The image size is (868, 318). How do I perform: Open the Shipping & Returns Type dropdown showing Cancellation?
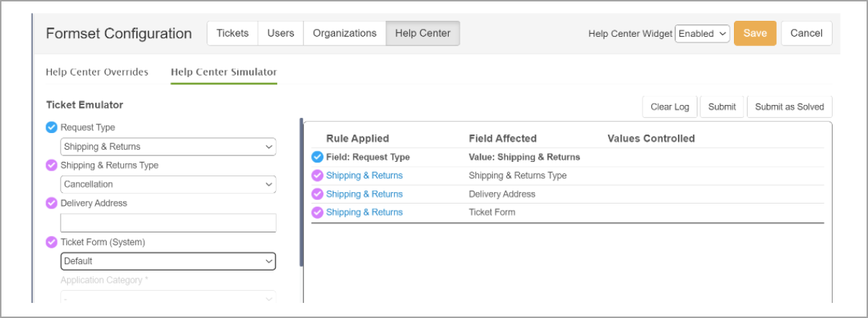coord(168,185)
